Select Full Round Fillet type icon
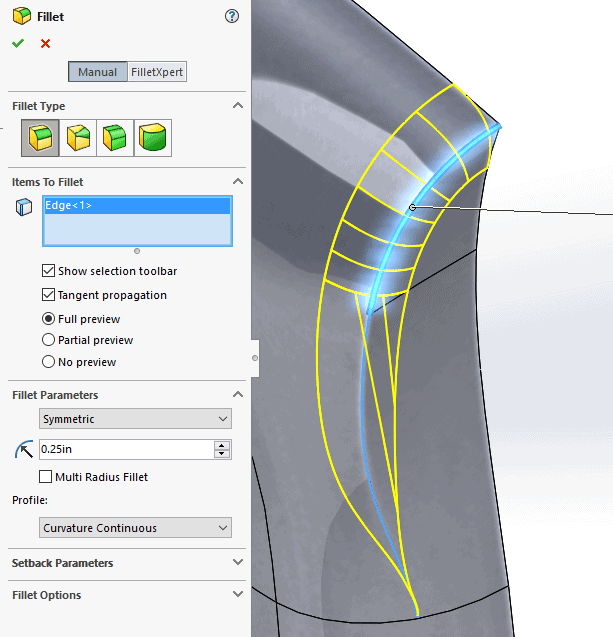The height and width of the screenshot is (637, 613). (x=153, y=138)
